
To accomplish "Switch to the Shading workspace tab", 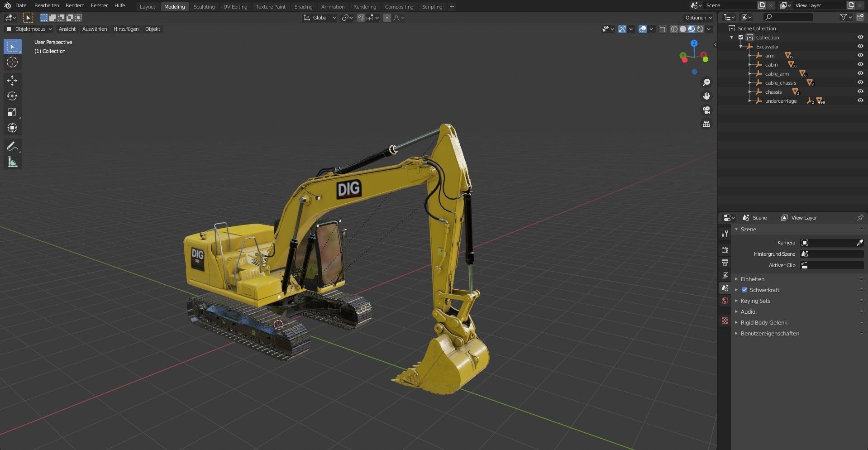I will 303,7.
